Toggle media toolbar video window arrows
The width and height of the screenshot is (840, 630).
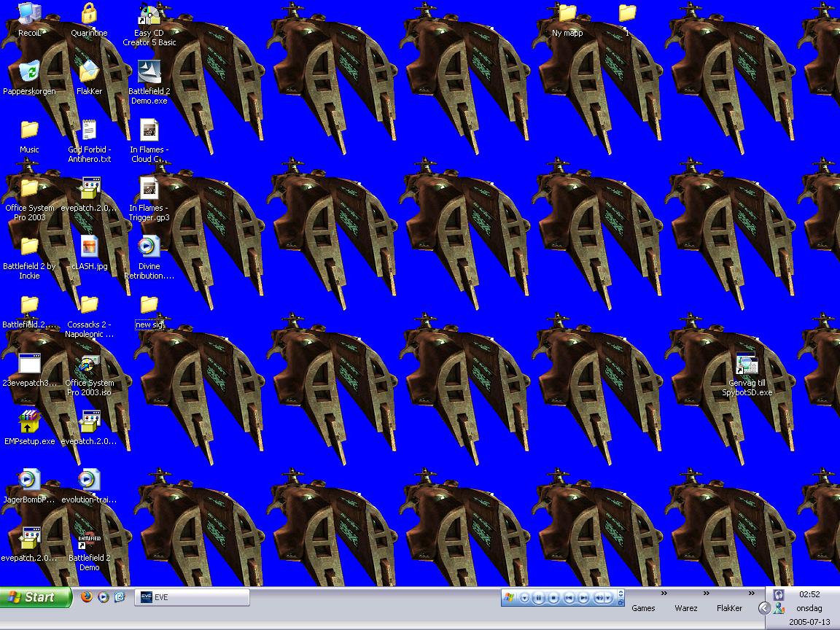pyautogui.click(x=621, y=593)
